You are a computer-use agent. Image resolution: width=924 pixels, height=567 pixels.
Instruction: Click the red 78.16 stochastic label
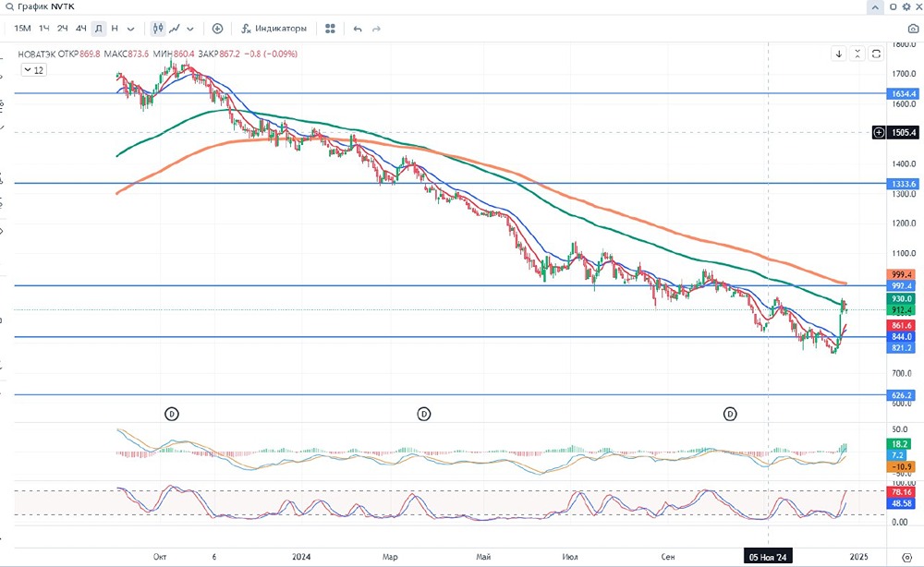(x=902, y=492)
